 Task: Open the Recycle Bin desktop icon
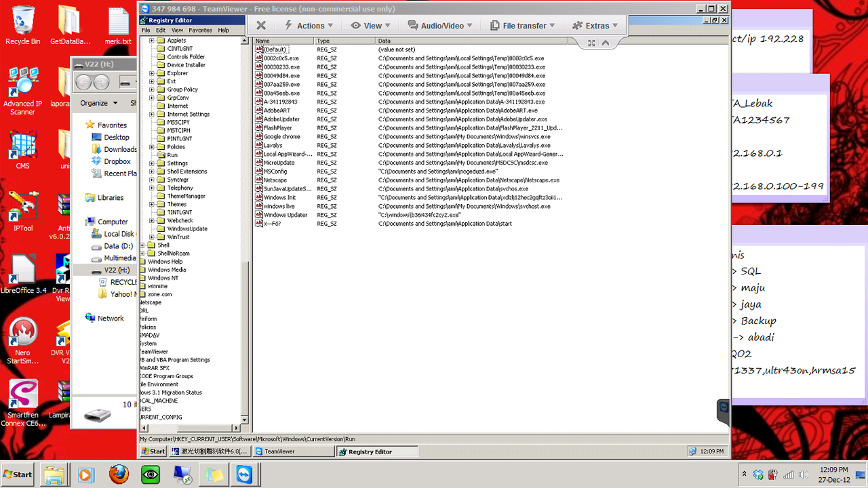[x=22, y=26]
